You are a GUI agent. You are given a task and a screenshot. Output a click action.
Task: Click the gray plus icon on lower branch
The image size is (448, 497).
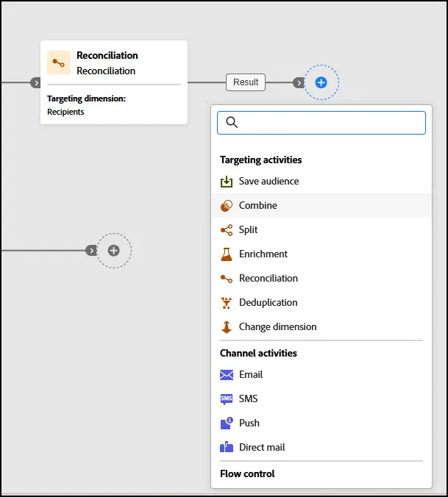113,251
